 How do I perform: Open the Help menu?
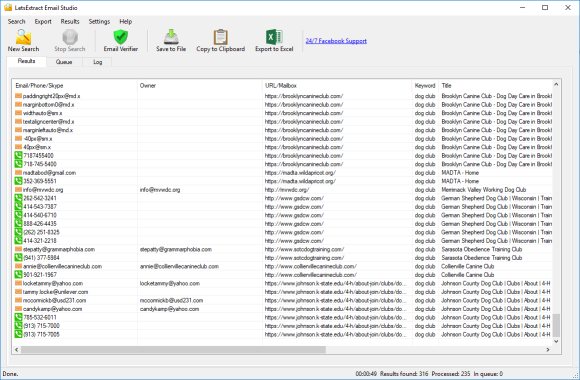pos(125,21)
